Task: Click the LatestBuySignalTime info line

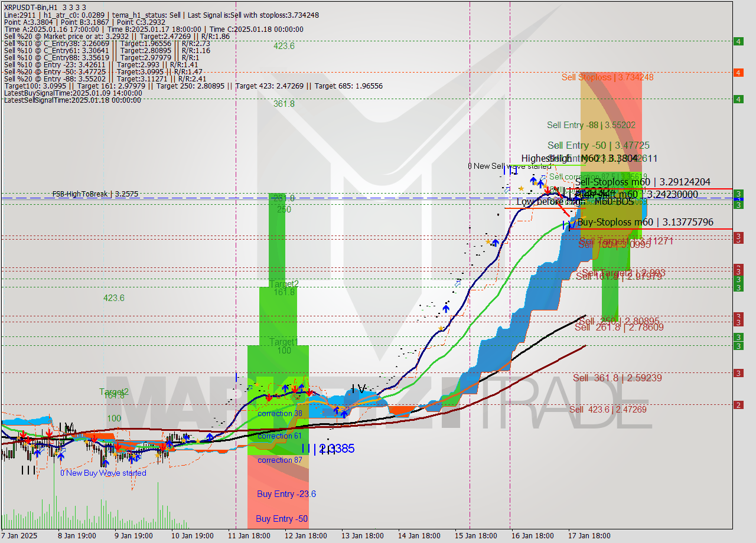Action: click(x=73, y=93)
